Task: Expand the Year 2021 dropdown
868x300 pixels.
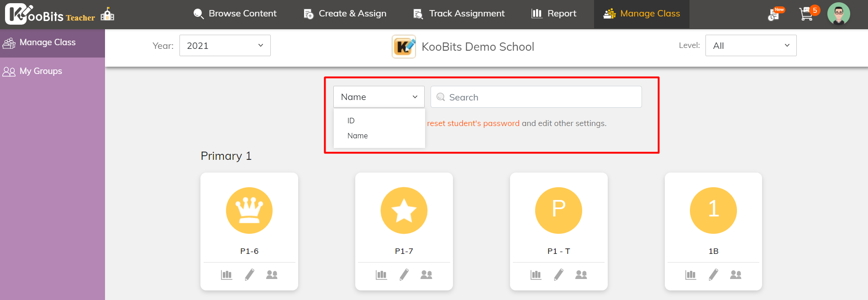Action: pos(225,46)
